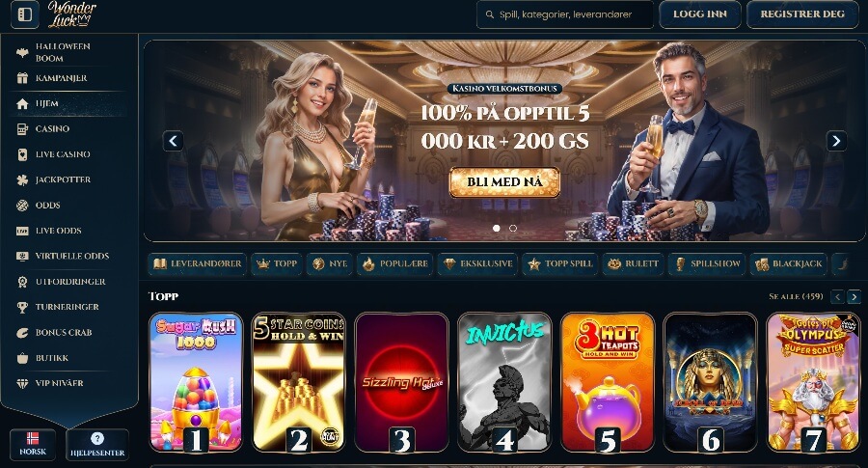This screenshot has width=868, height=468.
Task: Open the Norsk language selector
Action: [33, 444]
